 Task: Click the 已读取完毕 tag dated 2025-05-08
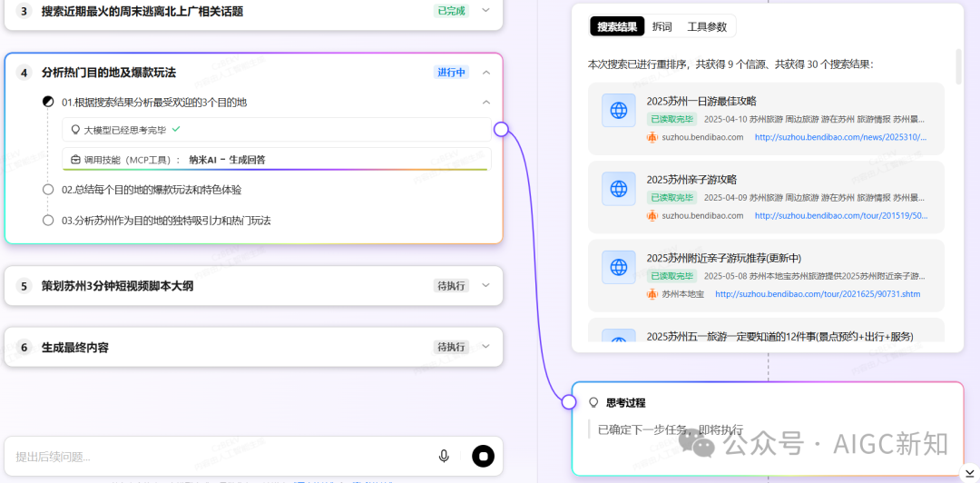[x=671, y=275]
